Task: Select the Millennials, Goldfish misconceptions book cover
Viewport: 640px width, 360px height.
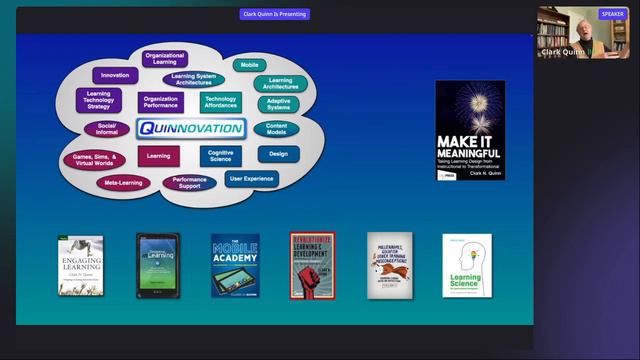Action: click(390, 266)
